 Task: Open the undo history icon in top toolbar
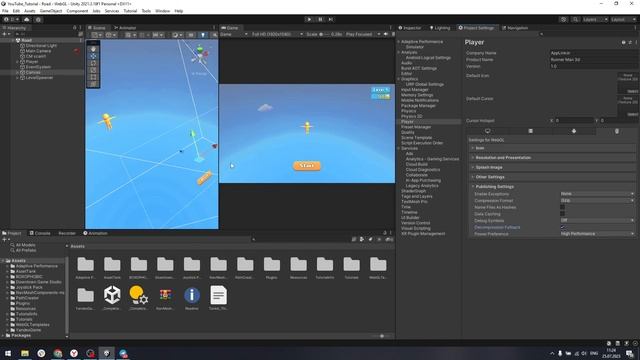click(x=564, y=19)
